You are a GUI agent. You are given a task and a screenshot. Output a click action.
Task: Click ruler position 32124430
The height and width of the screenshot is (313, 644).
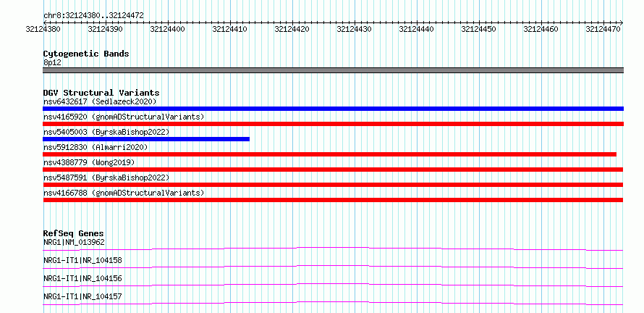point(355,29)
